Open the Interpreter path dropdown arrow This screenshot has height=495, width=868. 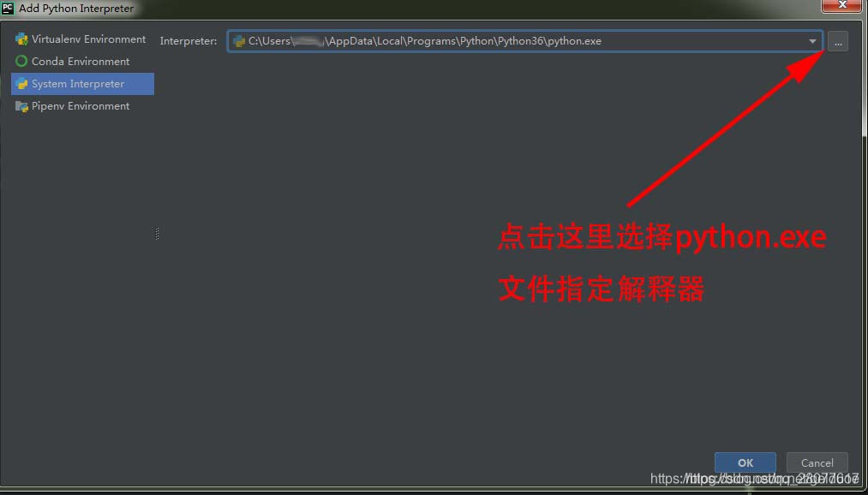click(812, 41)
